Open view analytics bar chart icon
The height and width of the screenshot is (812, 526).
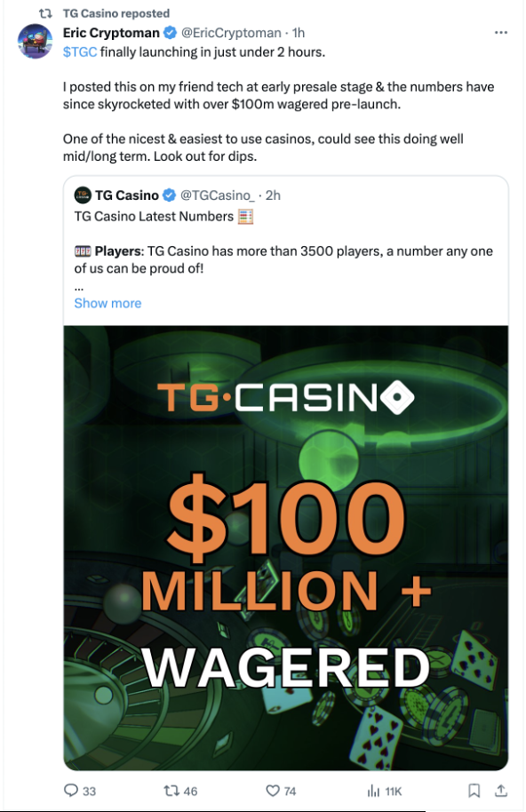[x=373, y=791]
